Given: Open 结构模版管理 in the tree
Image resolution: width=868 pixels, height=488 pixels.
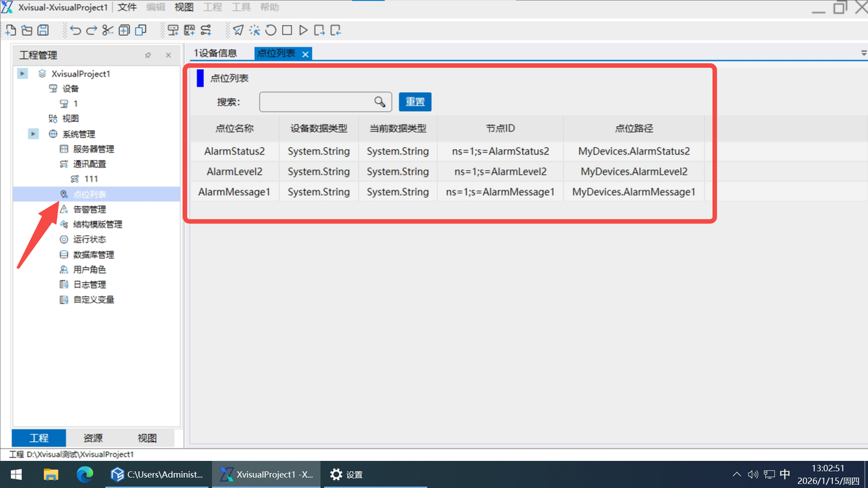Looking at the screenshot, I should pyautogui.click(x=98, y=224).
